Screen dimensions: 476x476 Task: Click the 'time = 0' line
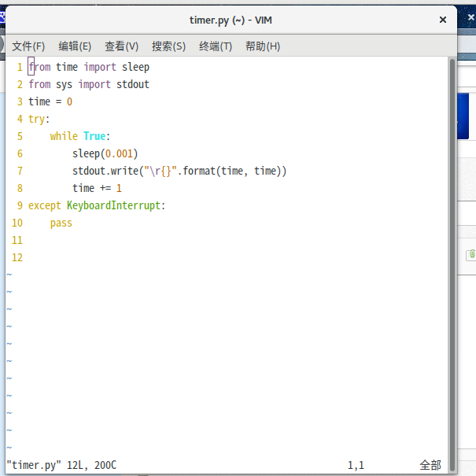(50, 101)
